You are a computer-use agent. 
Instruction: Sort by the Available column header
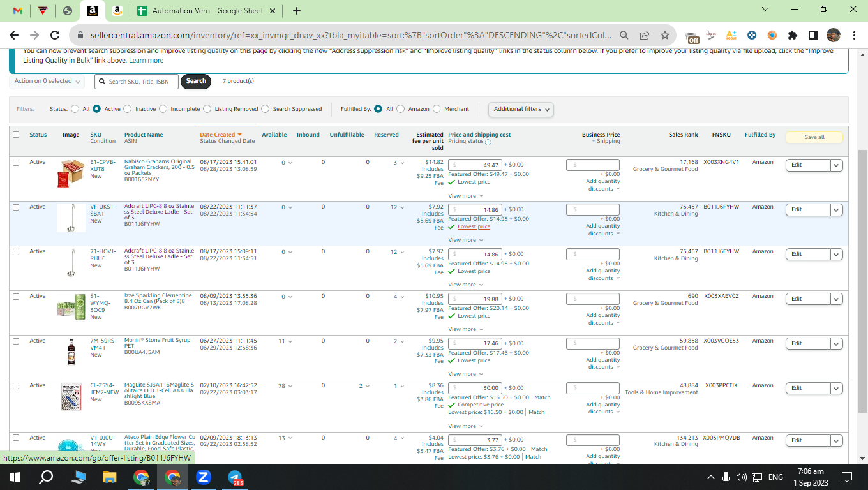pyautogui.click(x=274, y=135)
